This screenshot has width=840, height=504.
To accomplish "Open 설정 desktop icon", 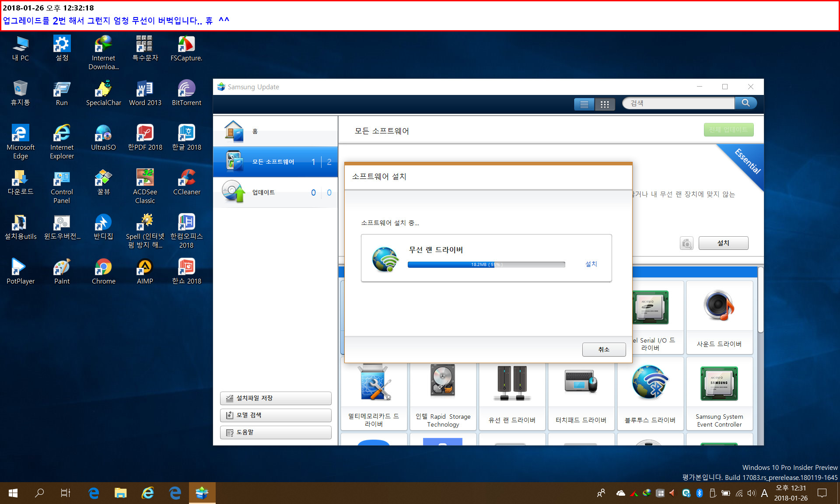I will pos(62,49).
